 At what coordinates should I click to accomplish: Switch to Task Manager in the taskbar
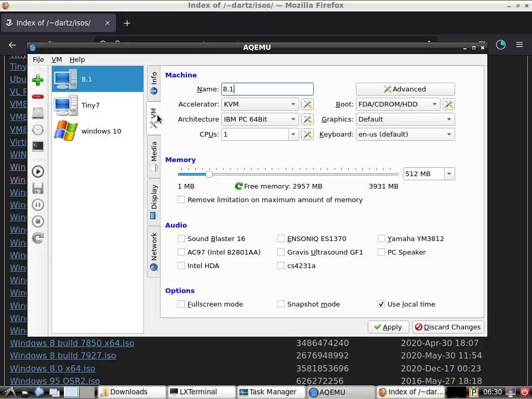click(271, 392)
